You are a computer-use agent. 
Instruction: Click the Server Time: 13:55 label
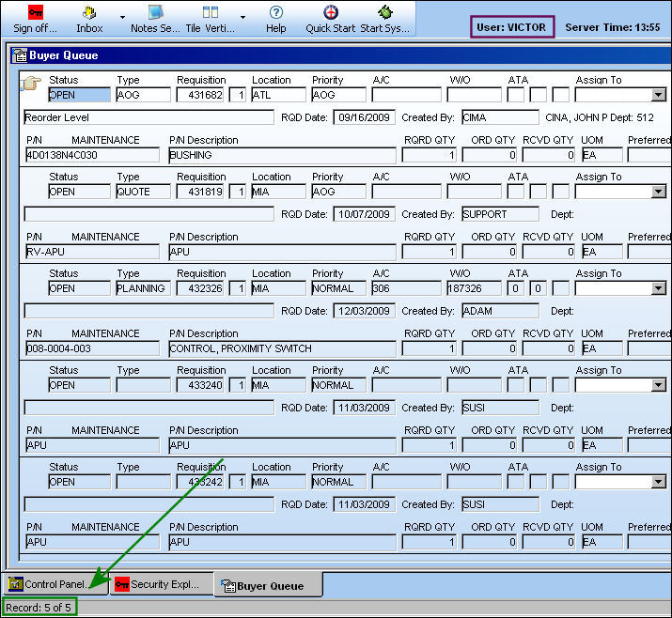(x=613, y=27)
